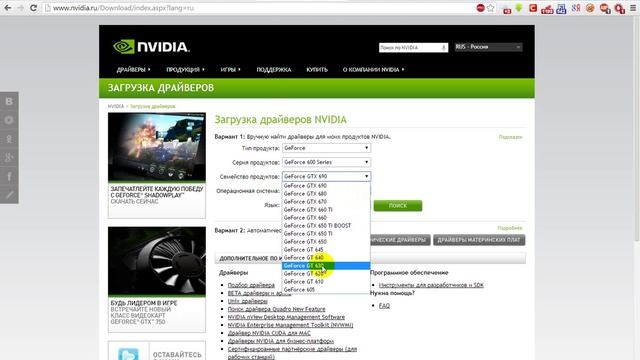The height and width of the screenshot is (360, 640).
Task: Open the ДРАЙВЕРЫ navigation menu
Action: pyautogui.click(x=133, y=70)
